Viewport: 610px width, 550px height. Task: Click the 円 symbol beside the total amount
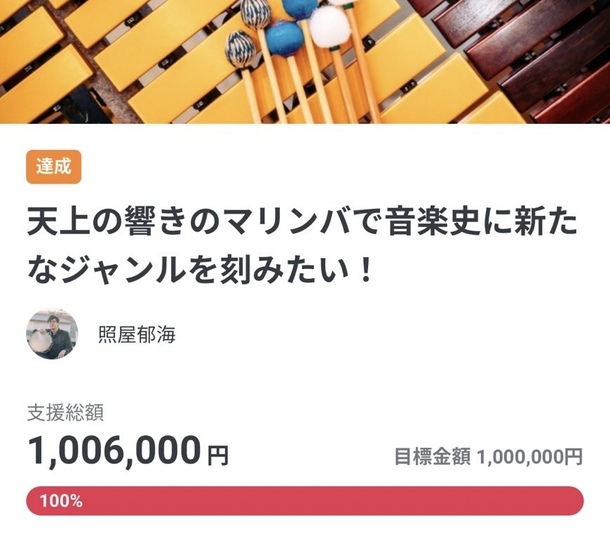[x=218, y=456]
